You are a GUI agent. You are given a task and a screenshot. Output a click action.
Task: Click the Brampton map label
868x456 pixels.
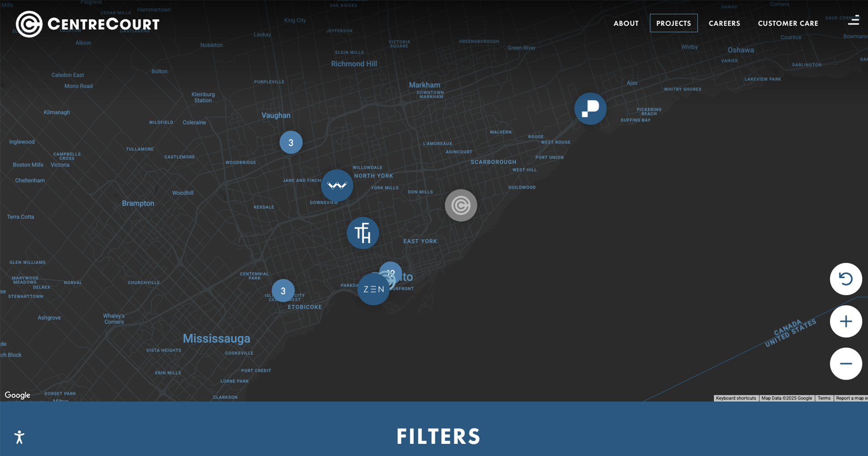point(138,203)
